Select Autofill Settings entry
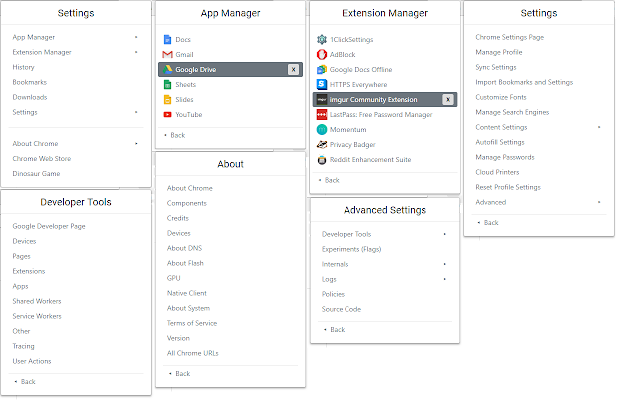The image size is (640, 400). click(500, 142)
